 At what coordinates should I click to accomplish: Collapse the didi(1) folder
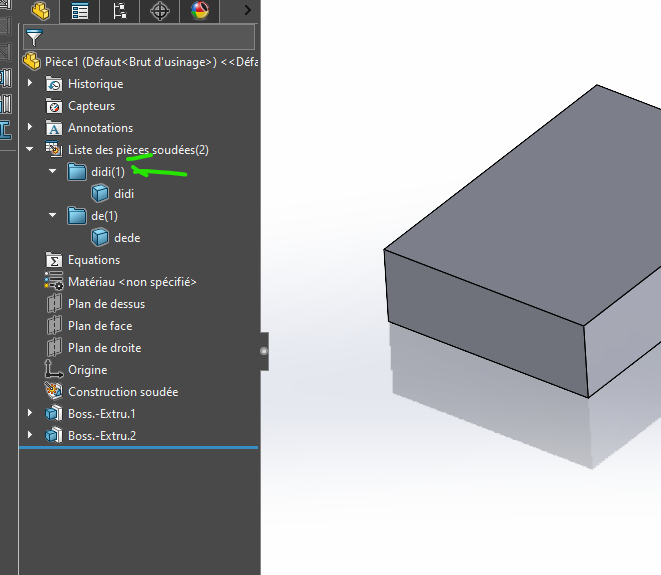point(53,172)
